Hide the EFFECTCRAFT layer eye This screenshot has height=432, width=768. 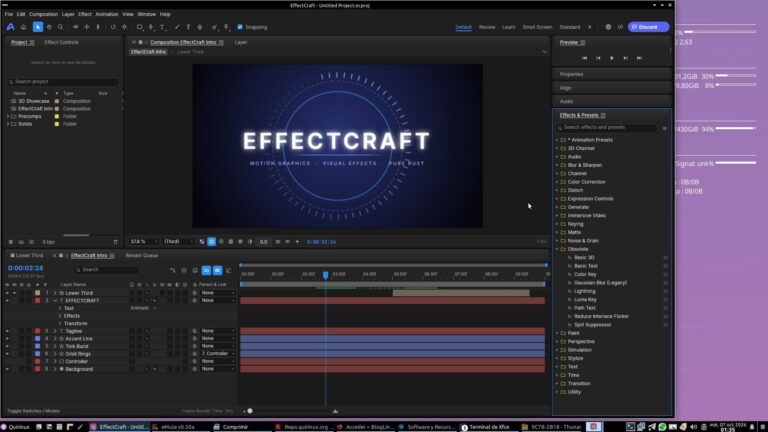pos(7,301)
